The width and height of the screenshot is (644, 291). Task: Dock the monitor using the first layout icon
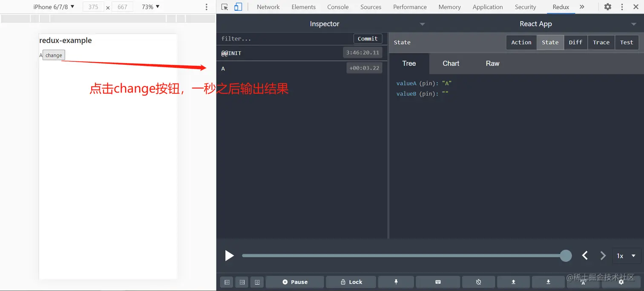(227, 282)
